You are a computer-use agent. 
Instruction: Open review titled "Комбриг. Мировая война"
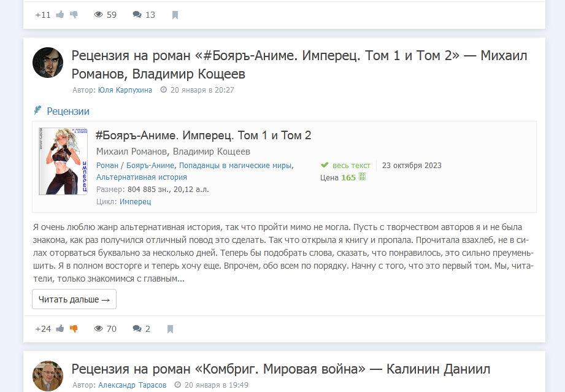[280, 369]
